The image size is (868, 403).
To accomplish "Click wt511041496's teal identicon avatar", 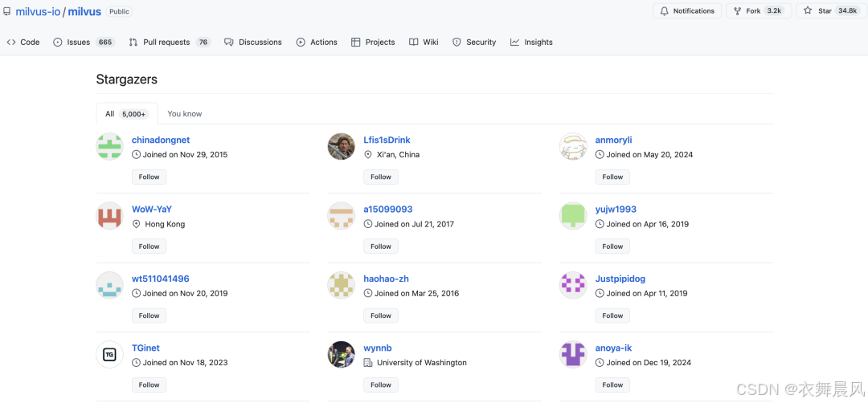I will point(109,285).
